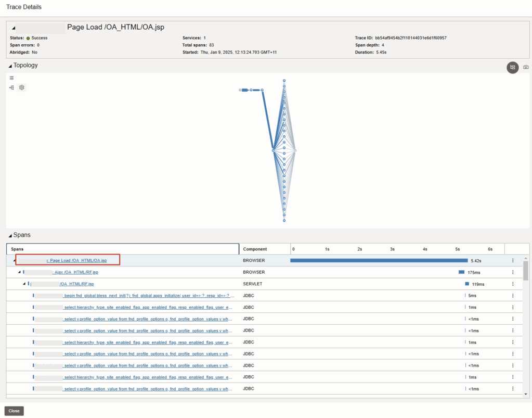This screenshot has height=418, width=532.
Task: Collapse the servlet /OA_HTML/RF.jsp span node
Action: 24,284
